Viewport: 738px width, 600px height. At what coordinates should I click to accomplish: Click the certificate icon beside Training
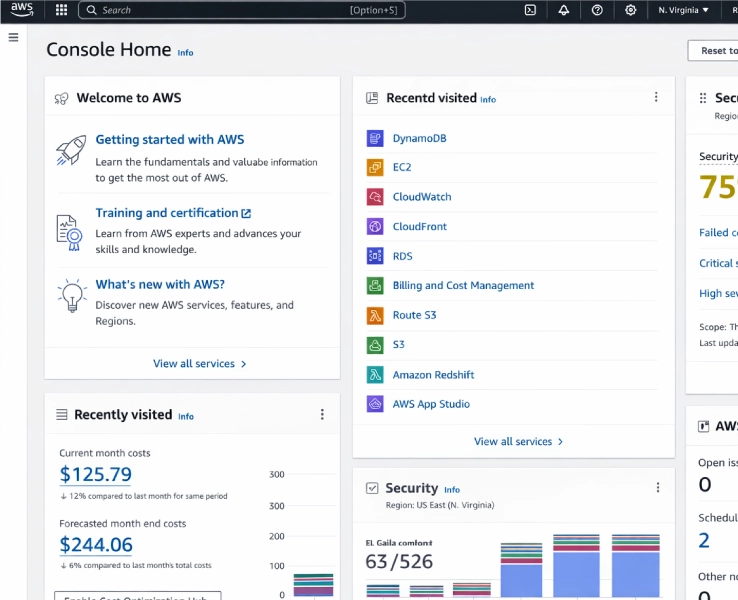point(70,232)
